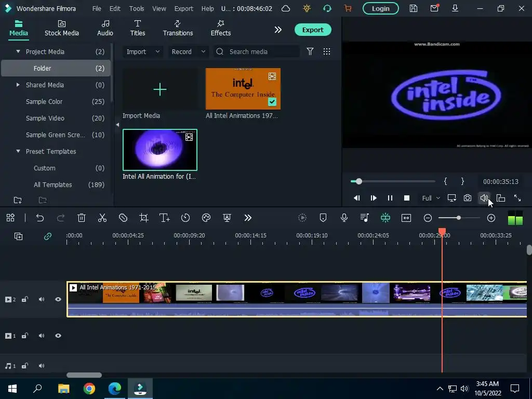Open the Record dropdown
Image resolution: width=532 pixels, height=399 pixels.
(188, 51)
